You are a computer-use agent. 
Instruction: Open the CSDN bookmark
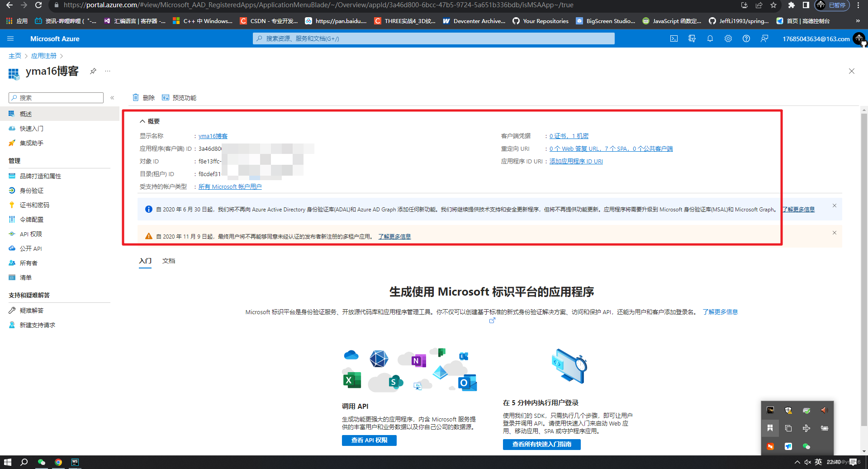269,21
